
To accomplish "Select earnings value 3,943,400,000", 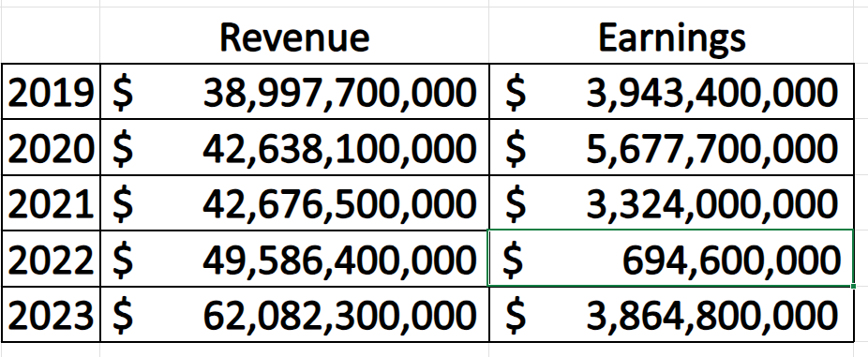I will pyautogui.click(x=671, y=91).
